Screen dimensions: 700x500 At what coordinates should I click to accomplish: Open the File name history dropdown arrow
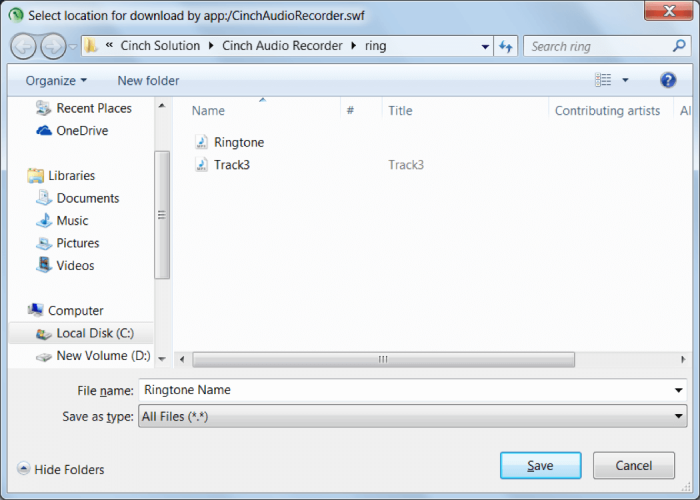point(679,390)
